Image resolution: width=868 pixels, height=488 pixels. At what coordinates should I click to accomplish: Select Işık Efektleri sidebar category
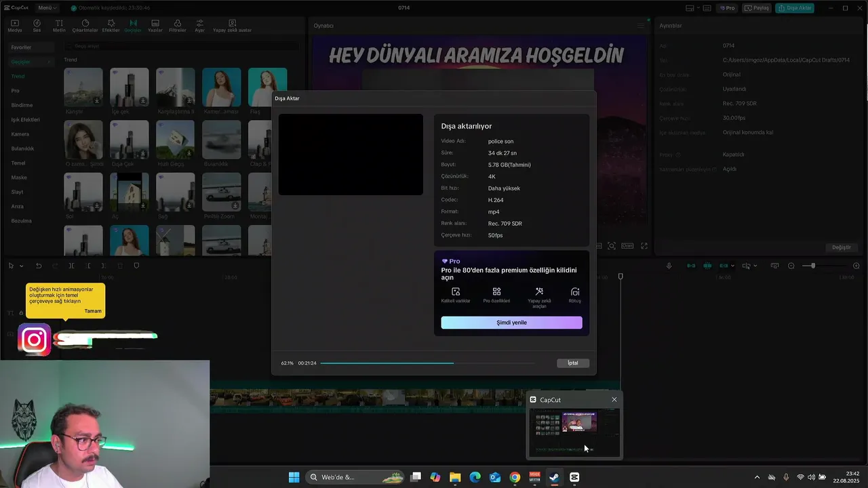25,119
